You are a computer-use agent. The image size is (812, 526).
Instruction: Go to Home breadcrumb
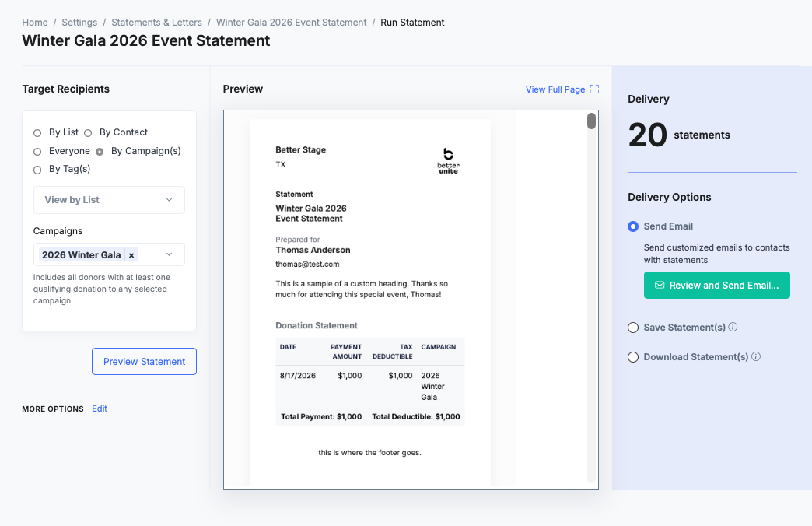[x=35, y=23]
